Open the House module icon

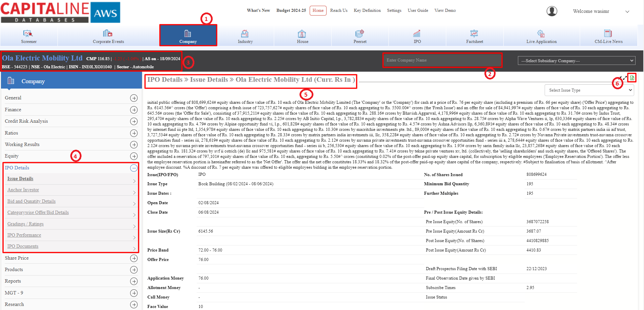coord(302,33)
